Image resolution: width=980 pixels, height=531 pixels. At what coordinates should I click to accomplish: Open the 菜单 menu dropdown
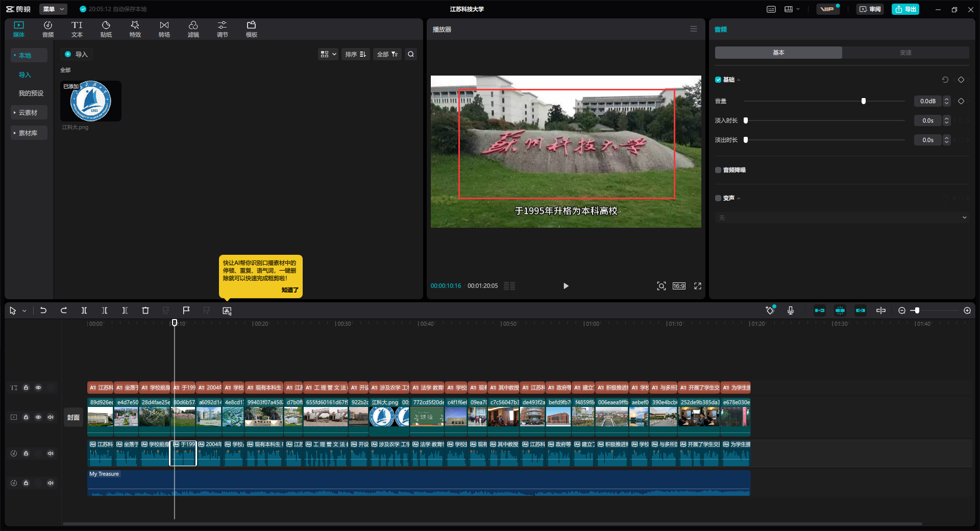(53, 9)
